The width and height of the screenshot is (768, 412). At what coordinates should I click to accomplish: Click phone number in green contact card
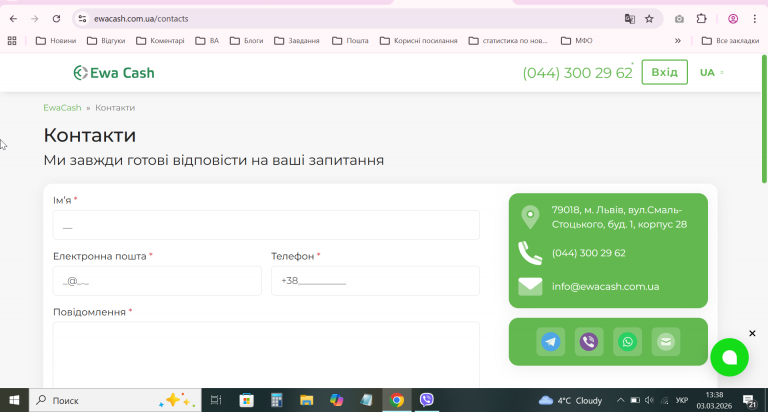(589, 253)
